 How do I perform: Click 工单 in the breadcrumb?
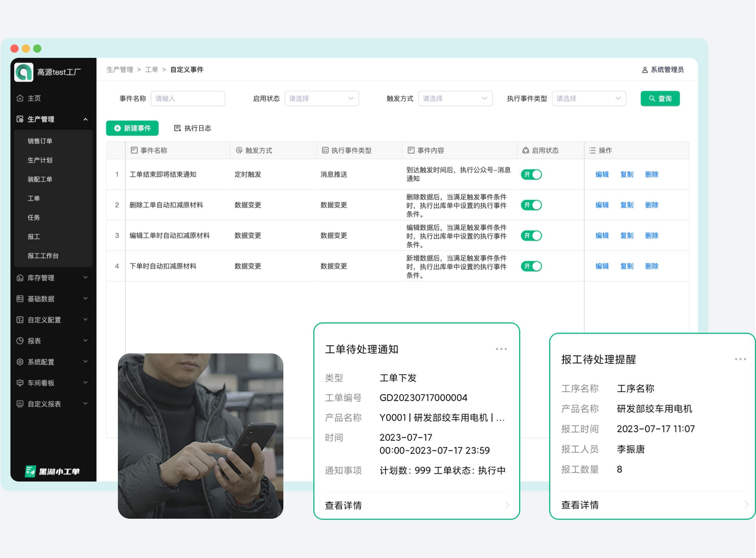[152, 69]
